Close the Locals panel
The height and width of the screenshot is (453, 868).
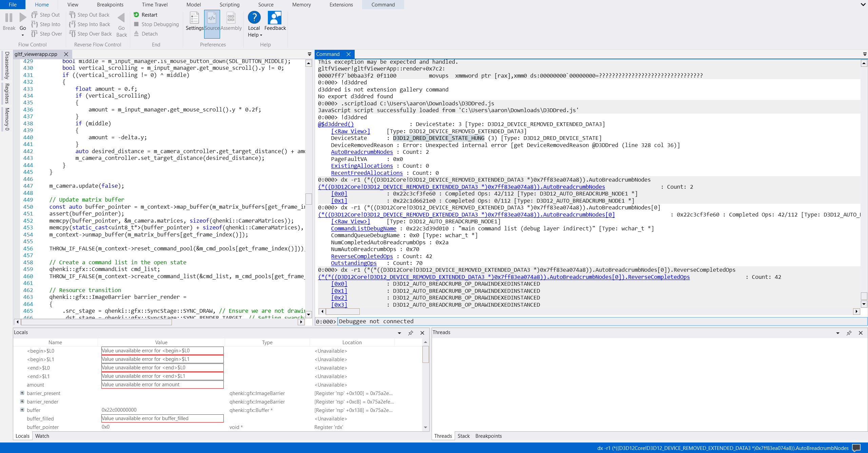pyautogui.click(x=422, y=333)
